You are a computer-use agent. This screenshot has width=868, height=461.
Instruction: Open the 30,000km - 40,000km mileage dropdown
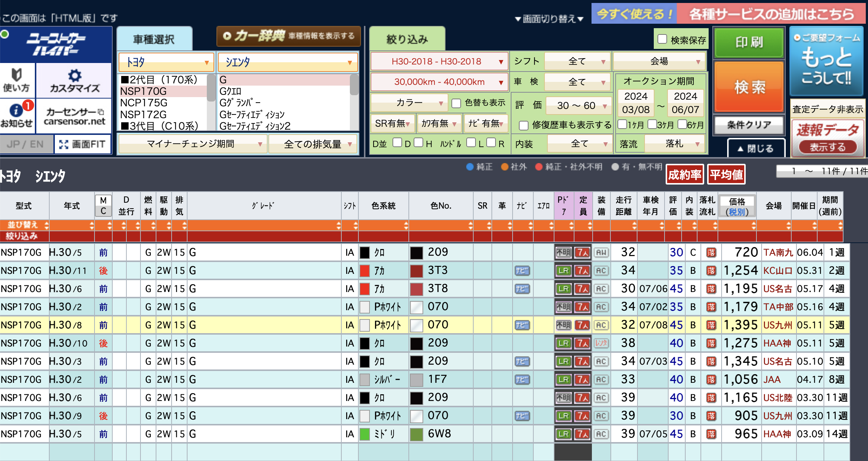pyautogui.click(x=439, y=82)
